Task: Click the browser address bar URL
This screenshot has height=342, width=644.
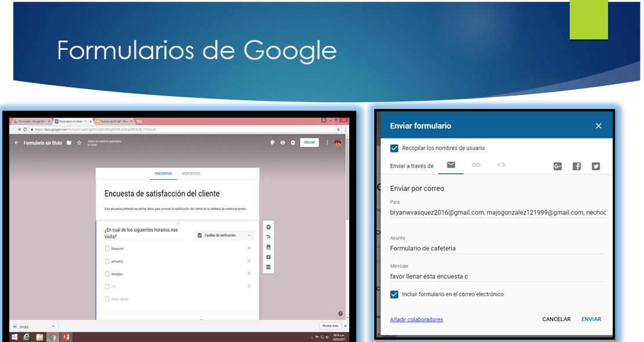Action: pyautogui.click(x=95, y=129)
